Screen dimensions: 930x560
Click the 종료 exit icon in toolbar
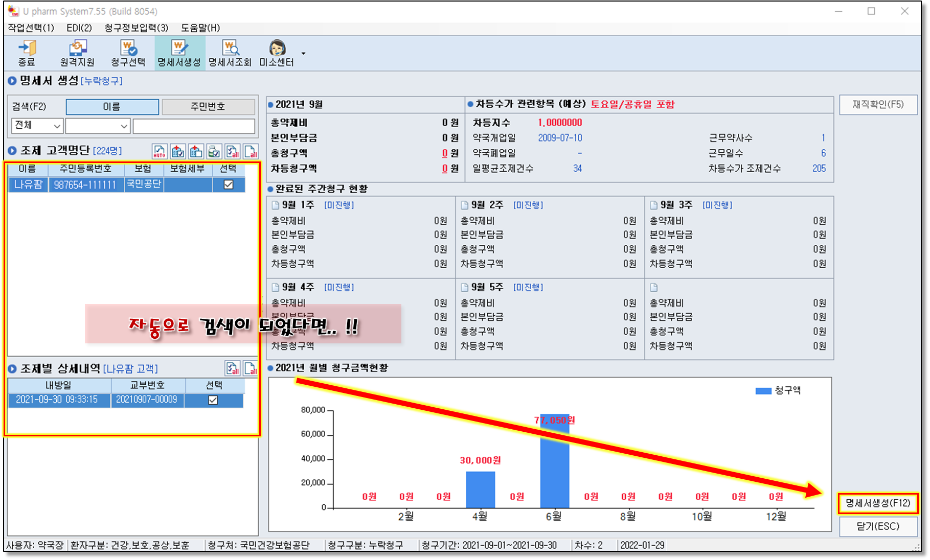coord(27,53)
